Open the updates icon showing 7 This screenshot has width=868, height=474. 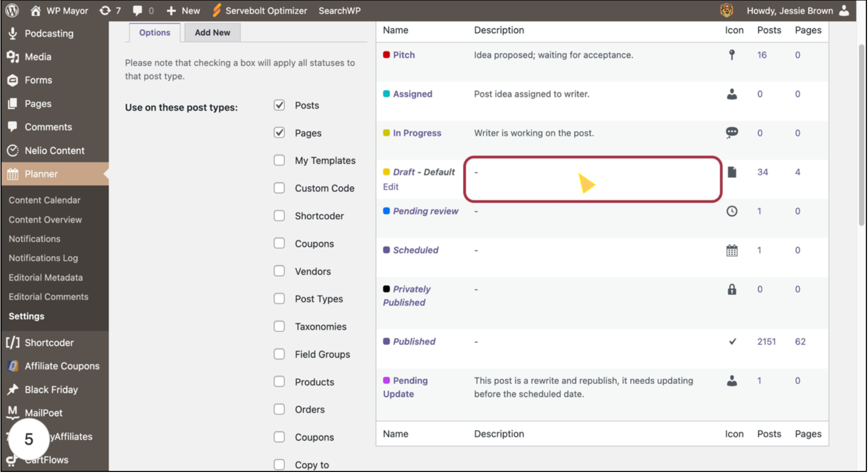click(105, 10)
